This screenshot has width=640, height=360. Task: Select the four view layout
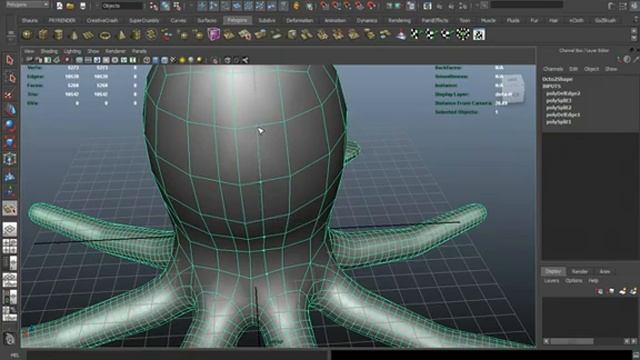point(9,247)
